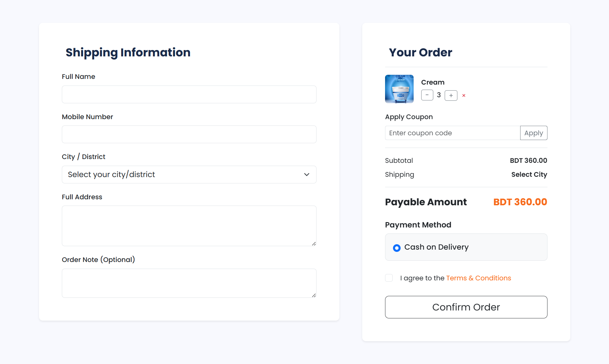The image size is (609, 364).
Task: Click the Order Note optional field
Action: [x=189, y=283]
